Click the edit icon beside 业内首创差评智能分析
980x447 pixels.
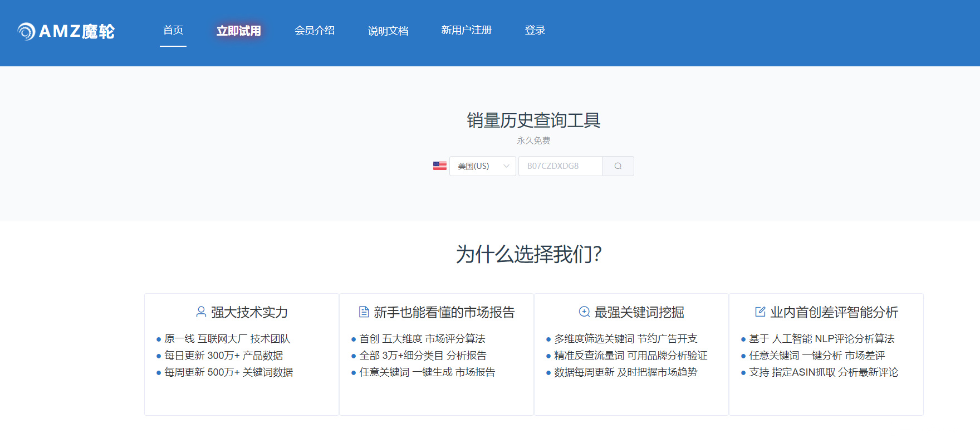(x=760, y=312)
